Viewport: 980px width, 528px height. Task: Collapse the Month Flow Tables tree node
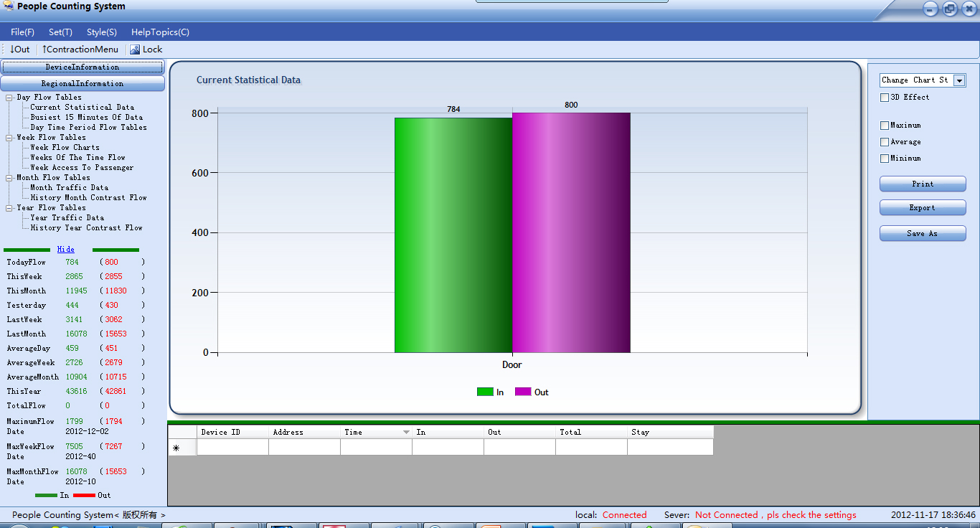point(9,178)
